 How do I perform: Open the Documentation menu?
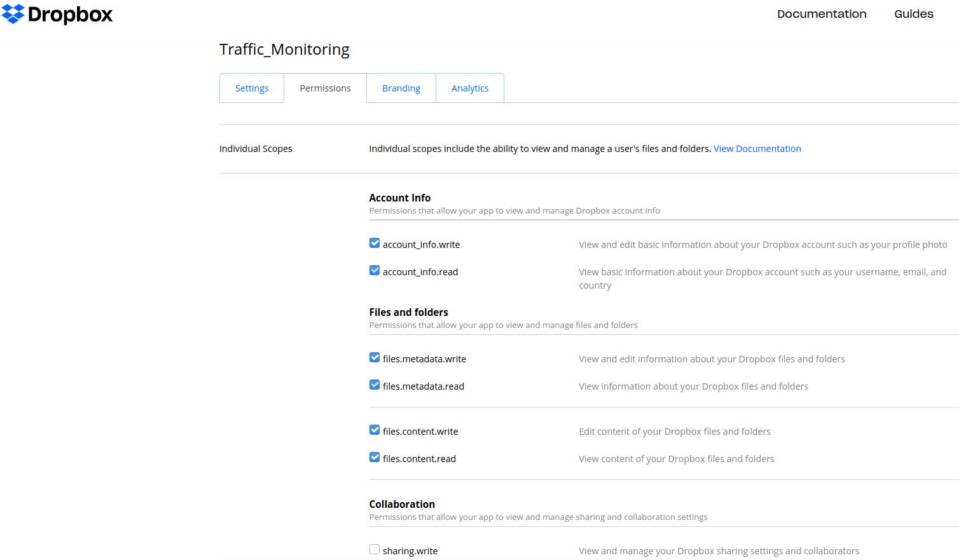[822, 14]
